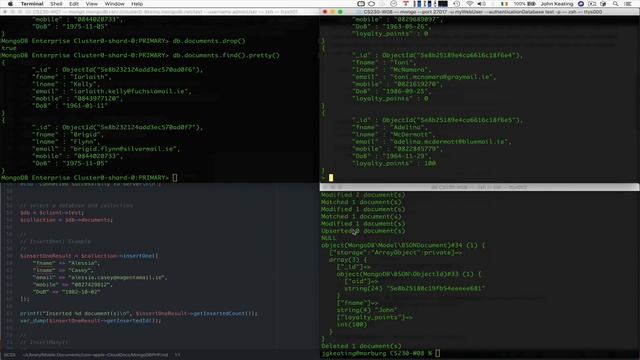Open the Shell menu
The image size is (640, 360).
coord(56,4)
